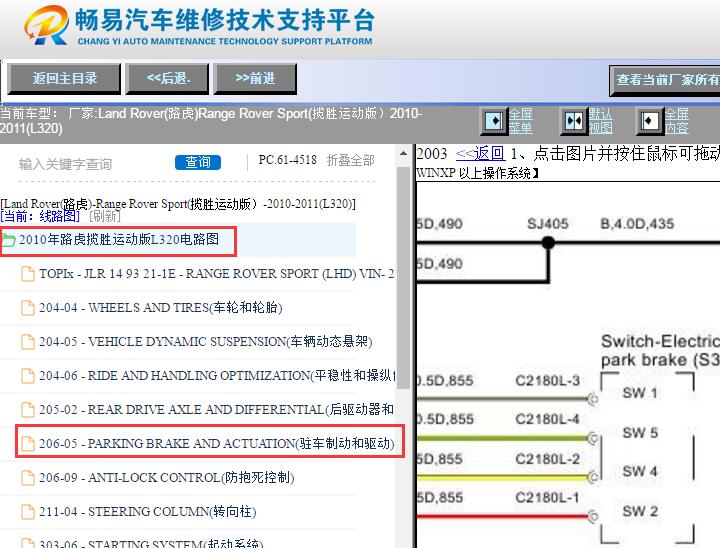Open 206-09 ANTI-LOCK CONTROL entry
This screenshot has width=720, height=548.
167,478
